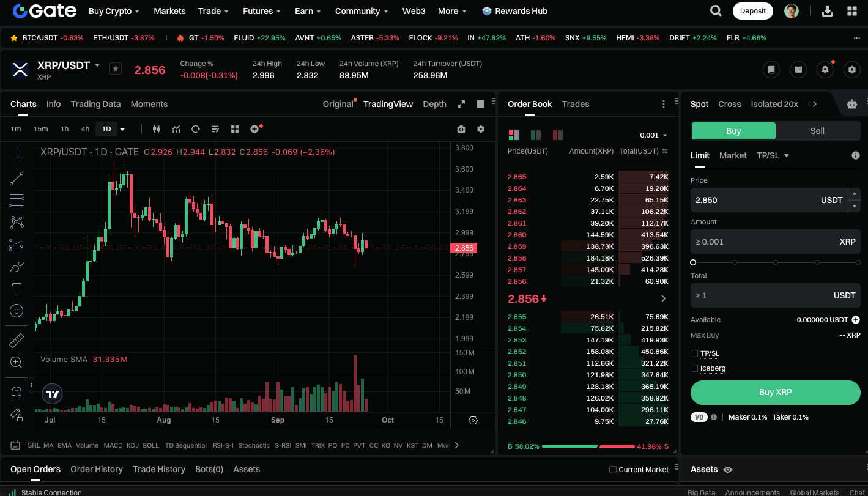
Task: Select the crosshair cursor tool
Action: point(17,157)
